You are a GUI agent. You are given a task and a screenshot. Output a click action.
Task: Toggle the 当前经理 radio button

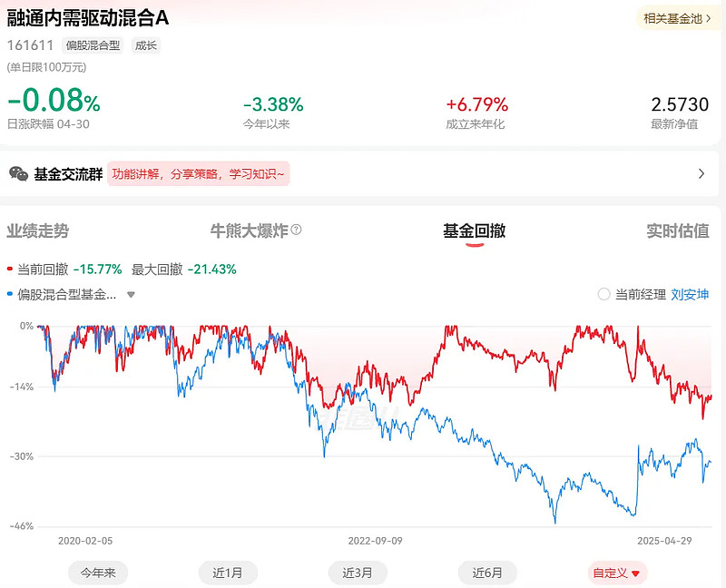click(603, 294)
